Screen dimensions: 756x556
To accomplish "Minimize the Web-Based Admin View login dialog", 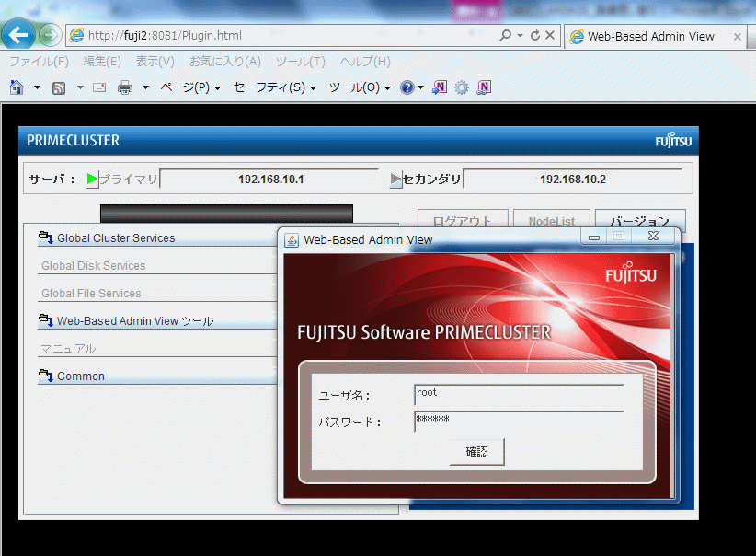I will [594, 237].
